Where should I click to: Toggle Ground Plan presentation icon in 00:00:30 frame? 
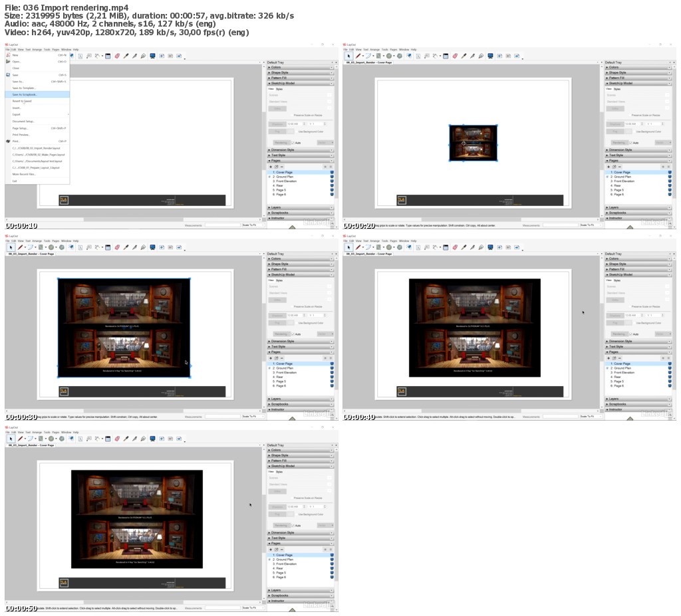click(332, 368)
